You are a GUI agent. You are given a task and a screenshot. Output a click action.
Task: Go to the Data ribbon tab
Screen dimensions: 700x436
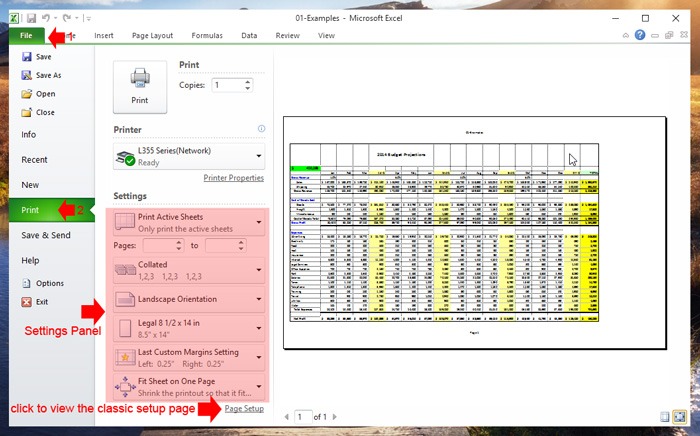point(249,35)
